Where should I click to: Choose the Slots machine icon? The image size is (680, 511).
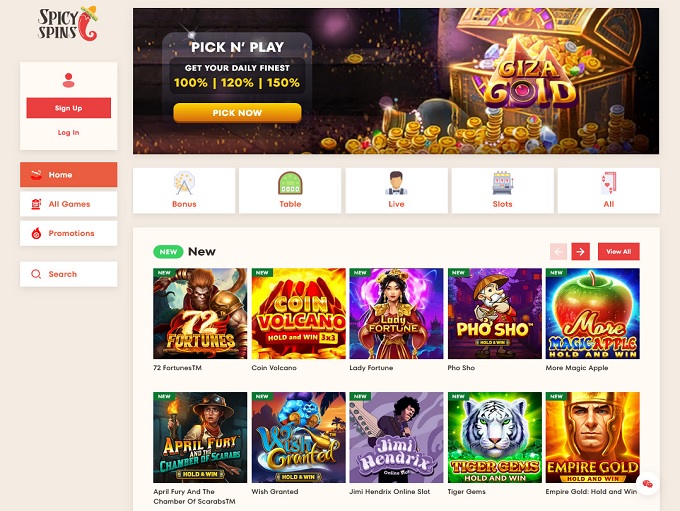coord(502,183)
